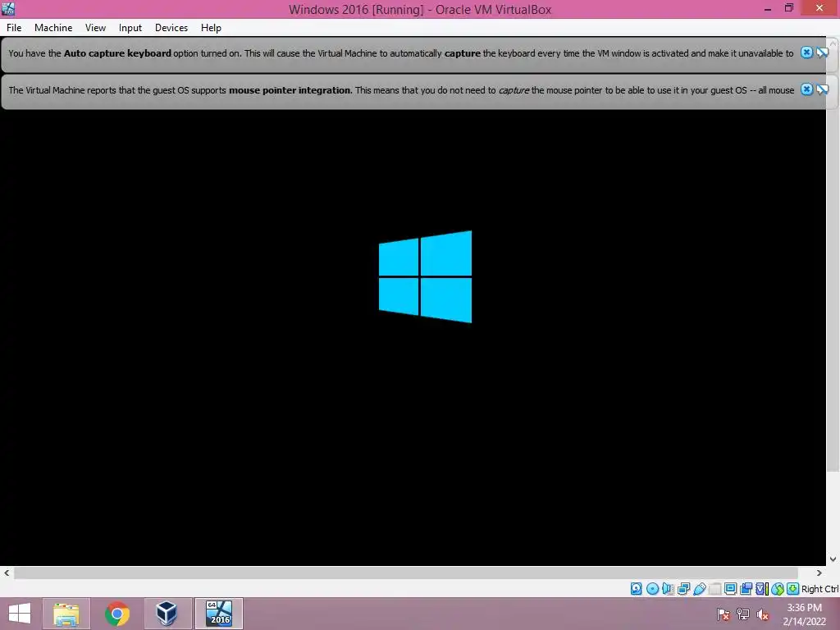Viewport: 840px width, 630px height.
Task: Open the View menu
Action: 95,28
